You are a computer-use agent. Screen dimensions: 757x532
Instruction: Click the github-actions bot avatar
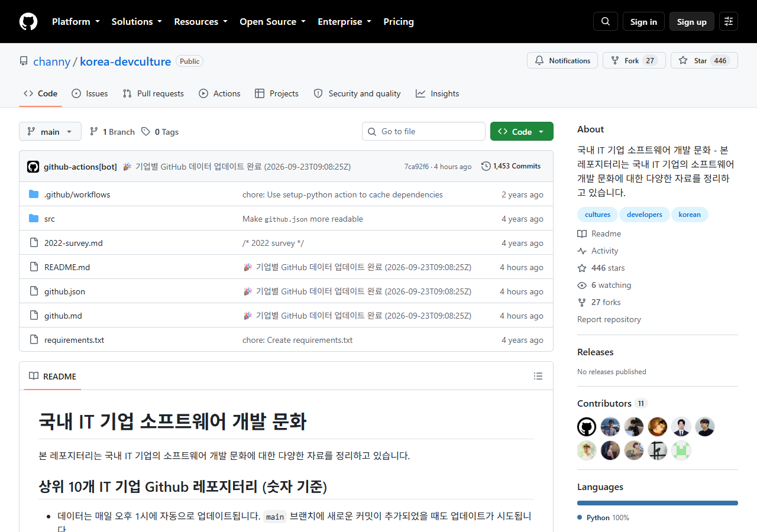pyautogui.click(x=33, y=167)
